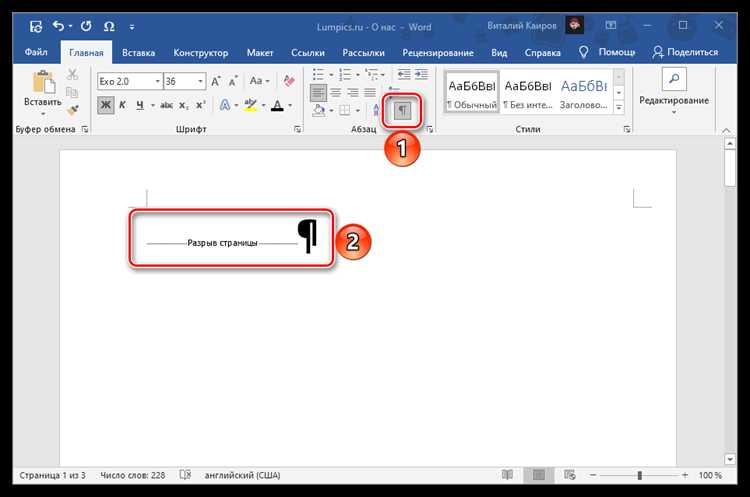Screen dimensions: 750x497
Task: Expand the underline style arrow
Action: 153,106
